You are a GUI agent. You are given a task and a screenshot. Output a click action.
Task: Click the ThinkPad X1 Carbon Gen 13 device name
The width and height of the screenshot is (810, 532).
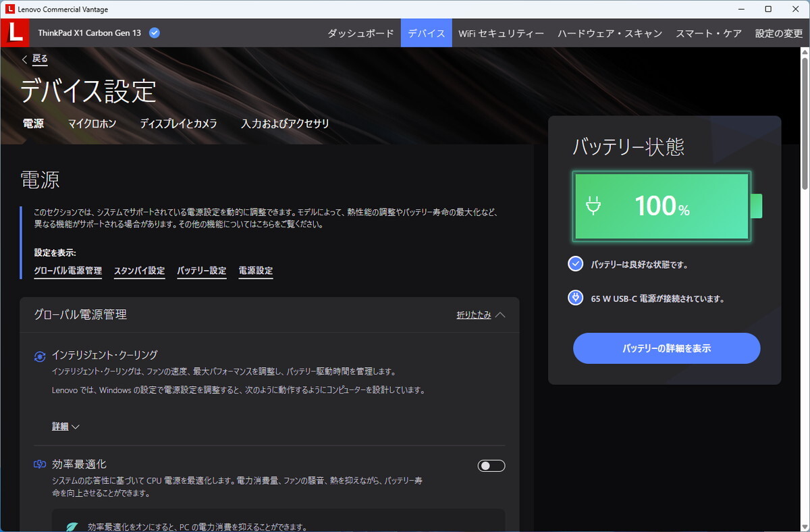(x=90, y=32)
